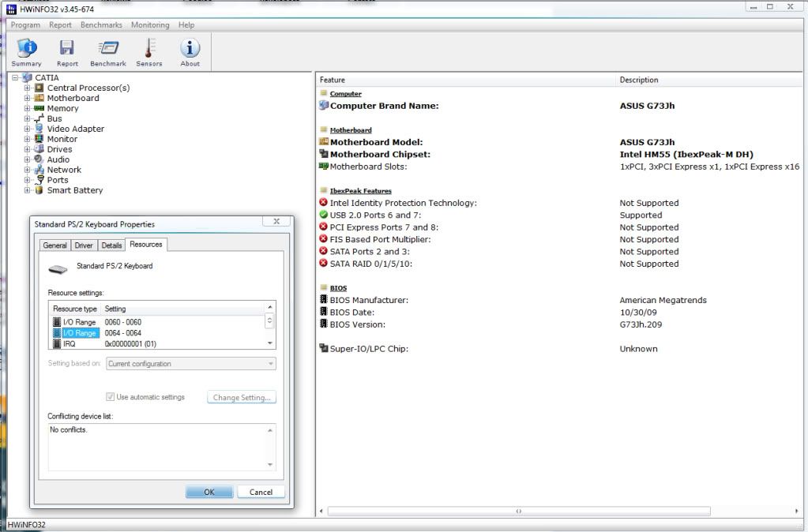The height and width of the screenshot is (532, 808).
Task: Expand the Central Processor(s) node
Action: click(28, 88)
